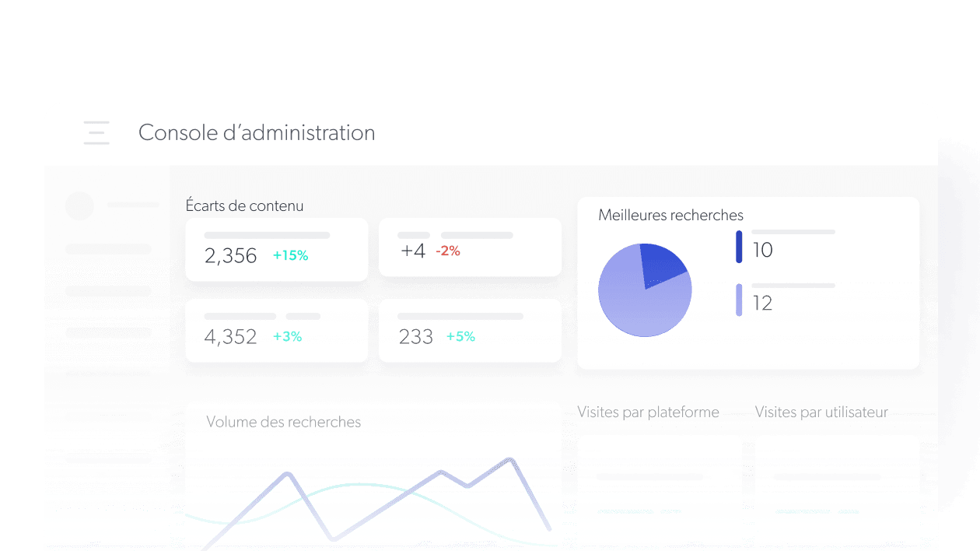Image resolution: width=980 pixels, height=551 pixels.
Task: Click the legend value 10
Action: pos(762,251)
